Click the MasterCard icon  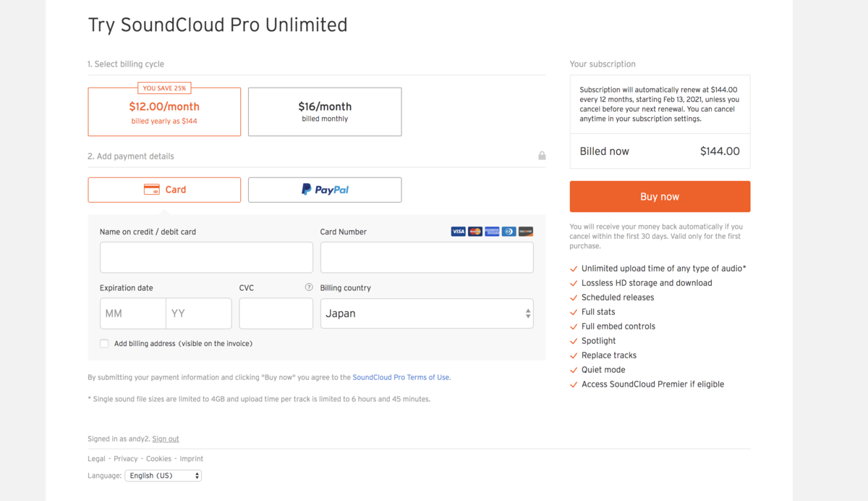pyautogui.click(x=475, y=231)
